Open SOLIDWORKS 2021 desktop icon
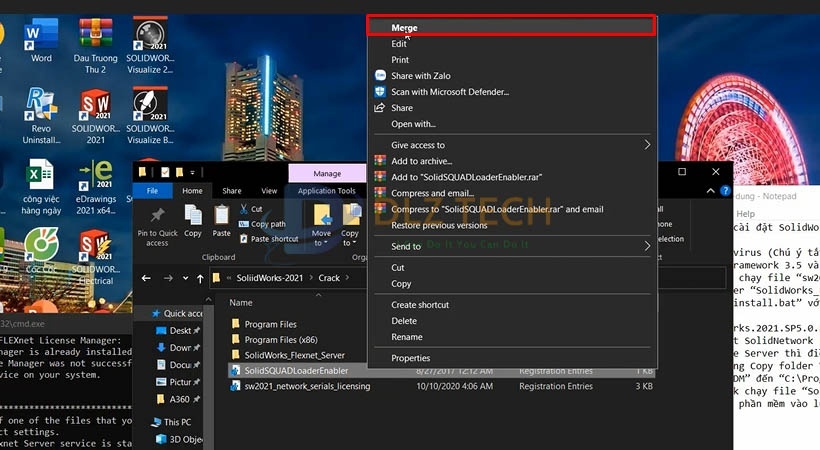Viewport: 820px width, 450px height. 95,116
